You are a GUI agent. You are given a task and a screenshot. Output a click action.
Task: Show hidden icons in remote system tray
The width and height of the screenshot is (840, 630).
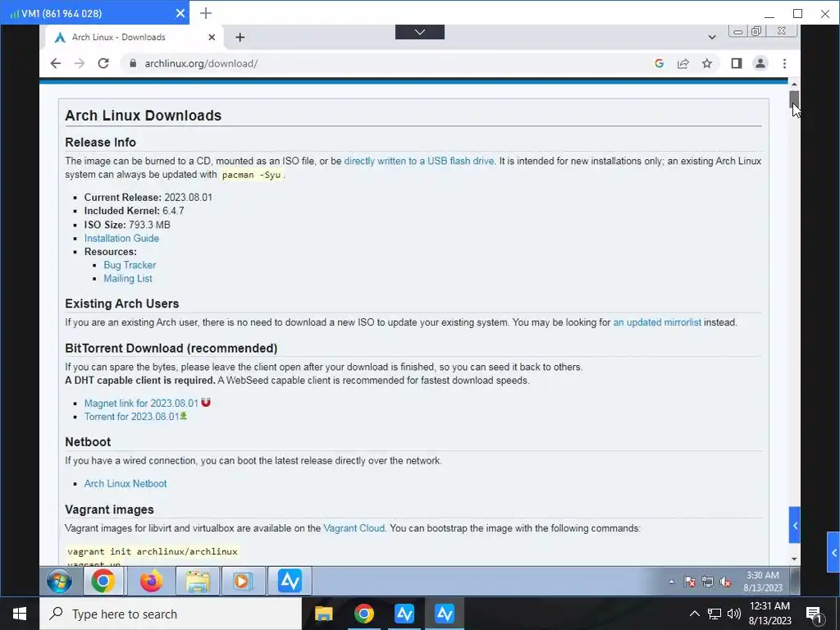[671, 582]
